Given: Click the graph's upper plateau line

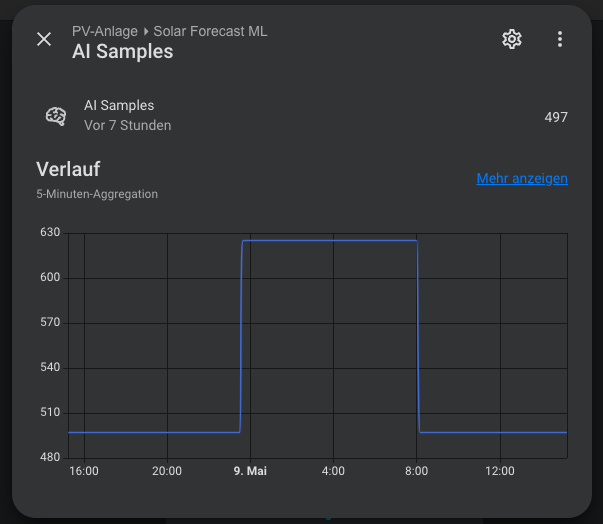Looking at the screenshot, I should click(330, 241).
